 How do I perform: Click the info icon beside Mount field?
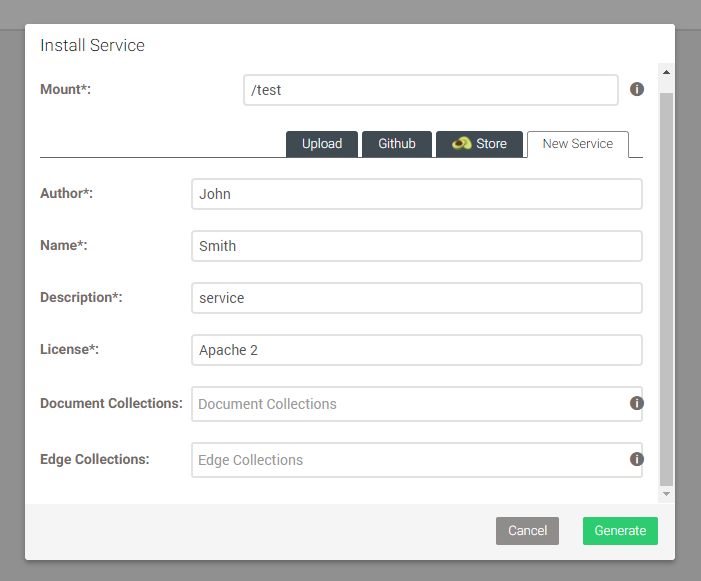click(637, 89)
